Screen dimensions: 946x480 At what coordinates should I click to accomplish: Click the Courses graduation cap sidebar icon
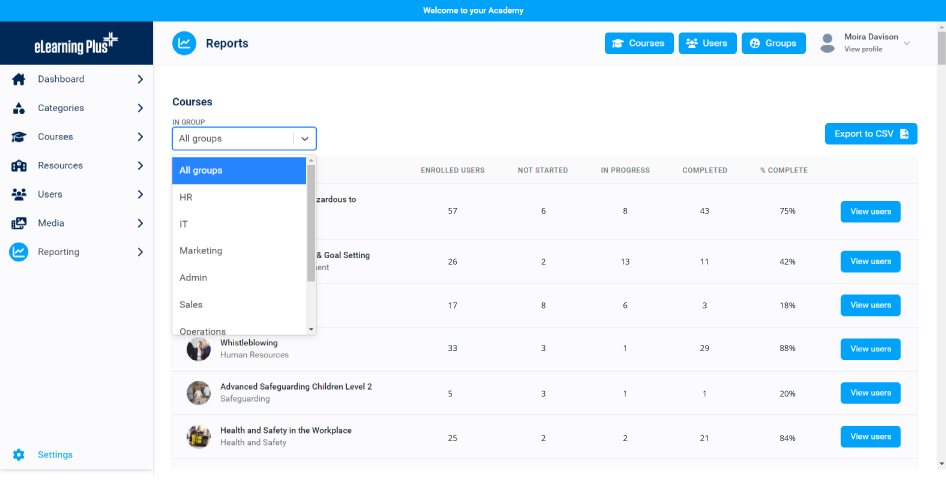click(x=18, y=137)
